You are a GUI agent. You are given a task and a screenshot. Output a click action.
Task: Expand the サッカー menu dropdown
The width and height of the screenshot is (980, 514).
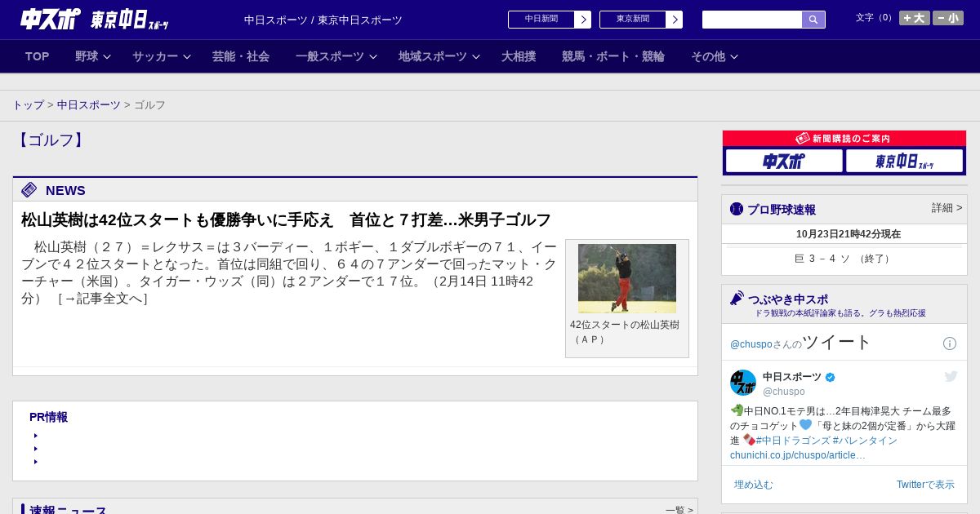[x=162, y=56]
